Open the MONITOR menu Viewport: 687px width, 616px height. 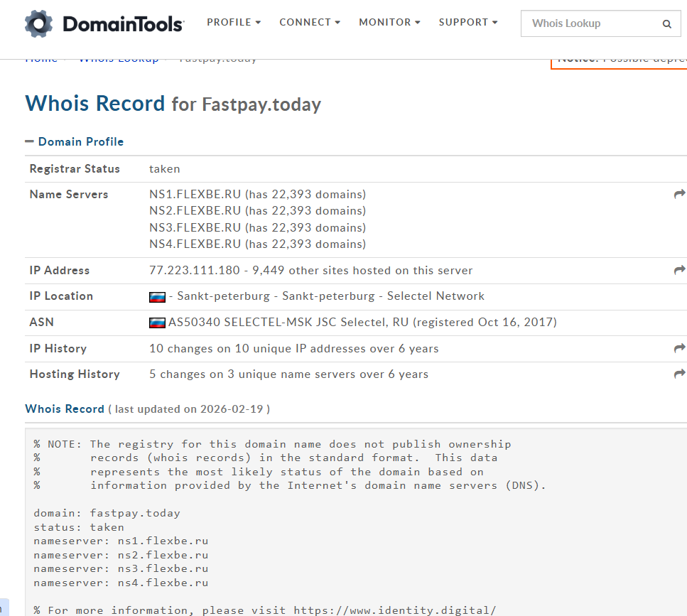(389, 22)
